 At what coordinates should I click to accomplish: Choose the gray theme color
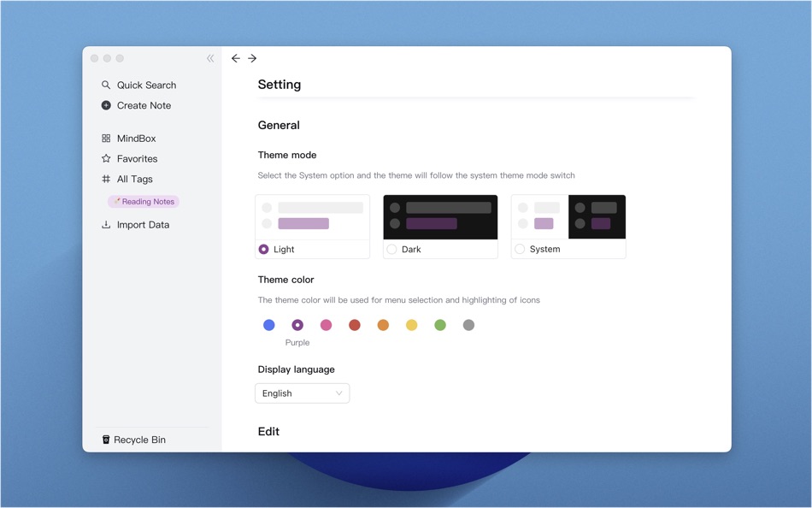[468, 325]
